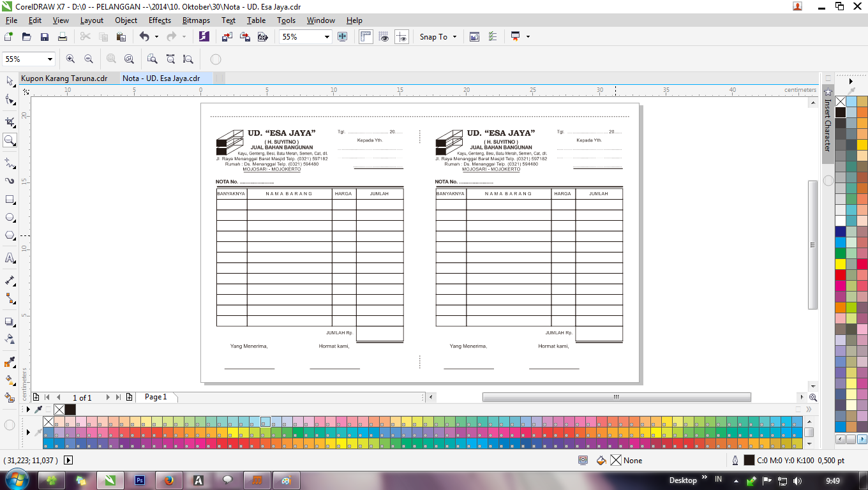This screenshot has height=490, width=868.
Task: Select the Pick tool in the toolbox
Action: 10,81
